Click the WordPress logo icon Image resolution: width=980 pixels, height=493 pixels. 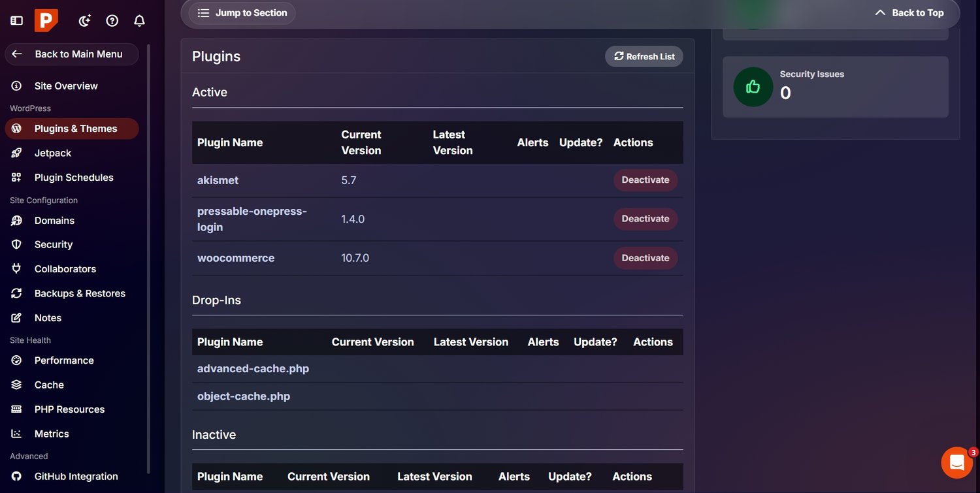pyautogui.click(x=16, y=129)
